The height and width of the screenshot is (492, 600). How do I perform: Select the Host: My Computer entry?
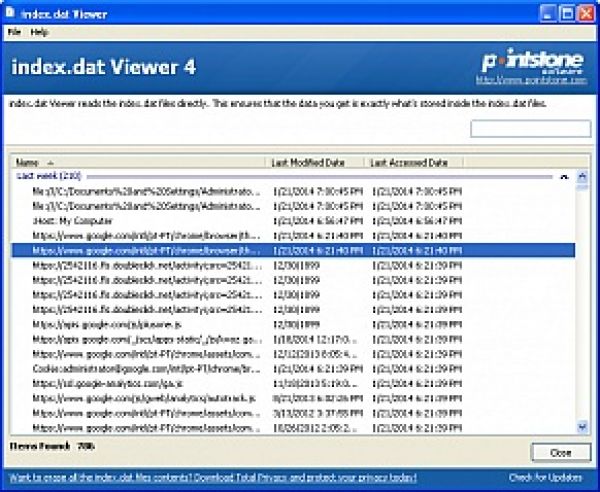pos(73,221)
